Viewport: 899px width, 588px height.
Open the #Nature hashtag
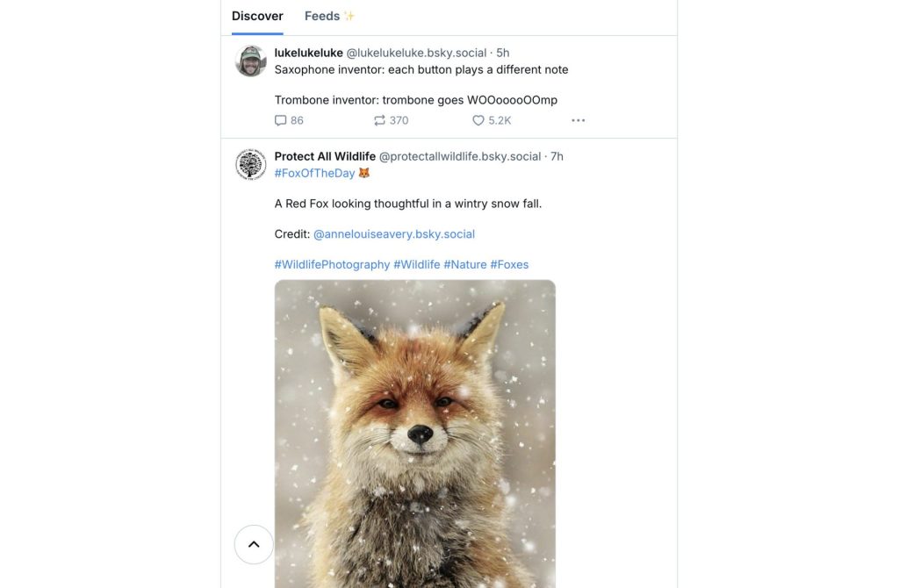pyautogui.click(x=465, y=264)
